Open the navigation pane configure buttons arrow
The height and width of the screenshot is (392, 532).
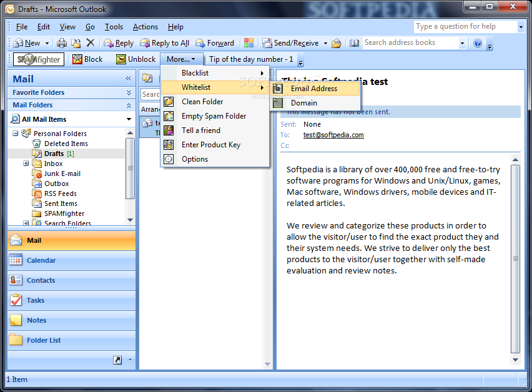(x=131, y=360)
